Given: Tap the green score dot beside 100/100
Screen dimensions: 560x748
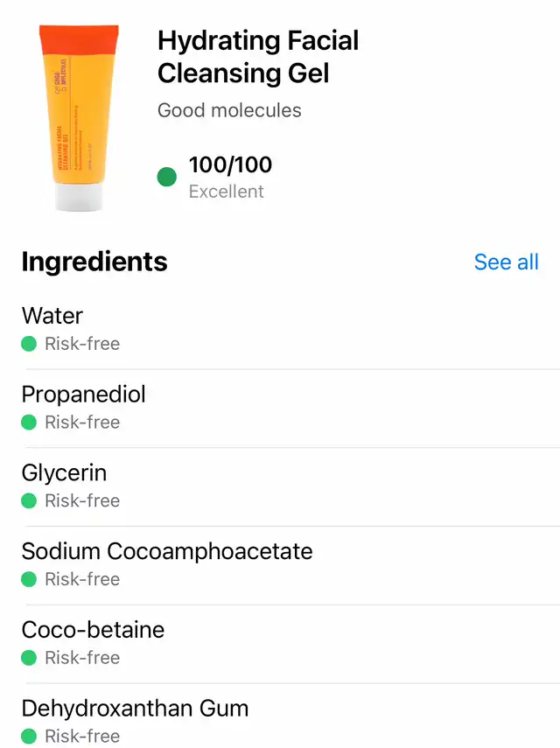Looking at the screenshot, I should [x=167, y=178].
